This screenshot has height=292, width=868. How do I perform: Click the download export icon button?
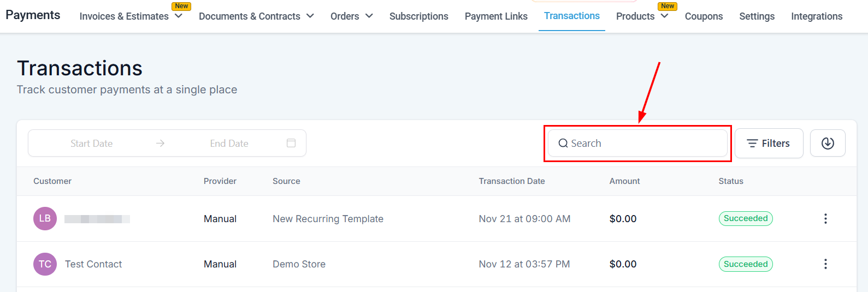click(828, 143)
